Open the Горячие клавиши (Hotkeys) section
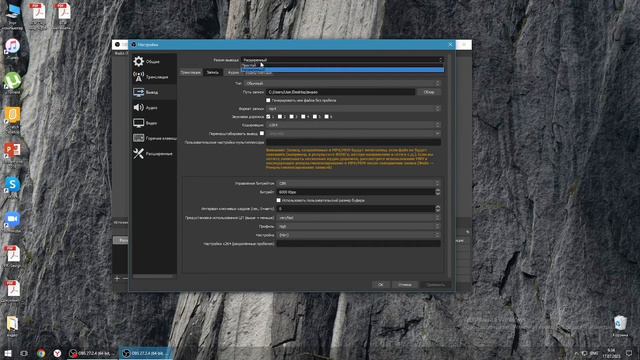The image size is (640, 360). (x=154, y=138)
